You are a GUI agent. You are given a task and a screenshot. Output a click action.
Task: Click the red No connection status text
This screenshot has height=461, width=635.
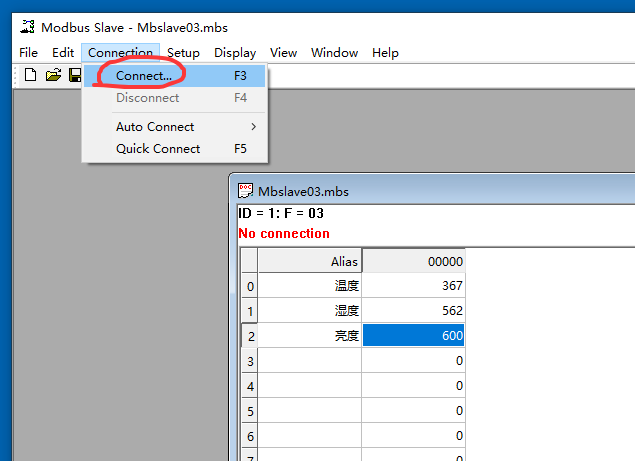(x=284, y=233)
